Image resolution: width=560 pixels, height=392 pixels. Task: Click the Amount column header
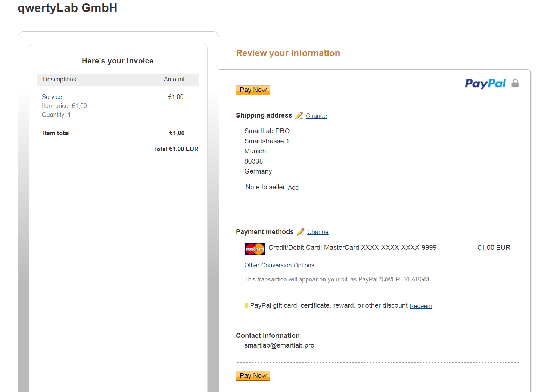click(x=174, y=79)
